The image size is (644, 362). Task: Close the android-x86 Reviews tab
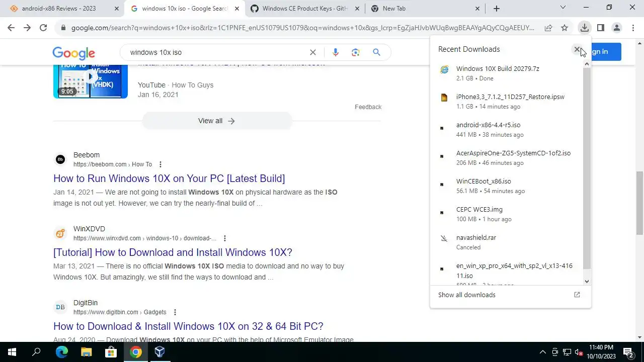click(117, 9)
